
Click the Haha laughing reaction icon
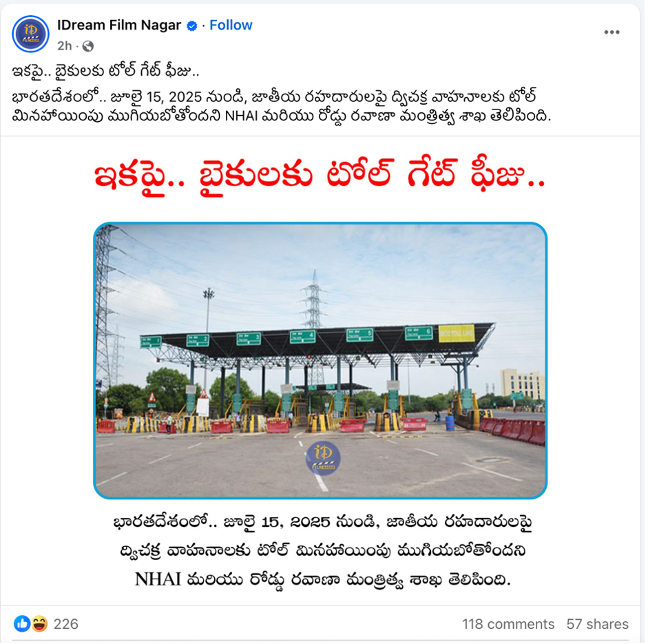(x=39, y=624)
